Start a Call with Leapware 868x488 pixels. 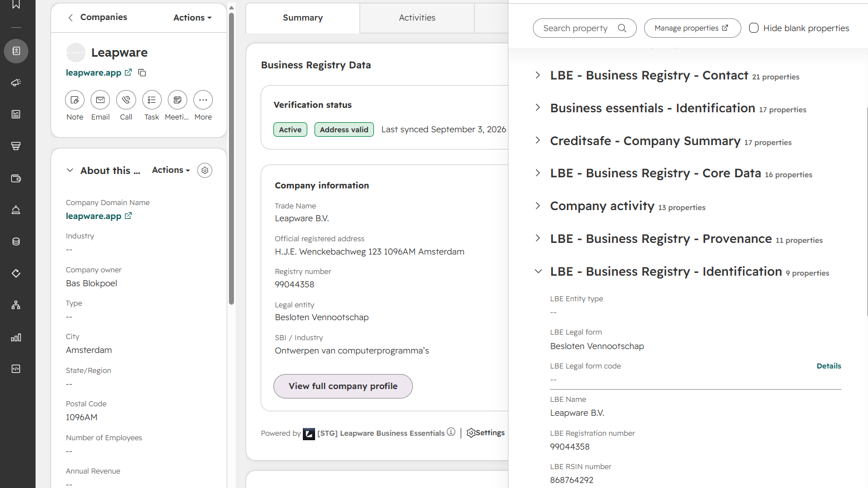click(x=126, y=100)
